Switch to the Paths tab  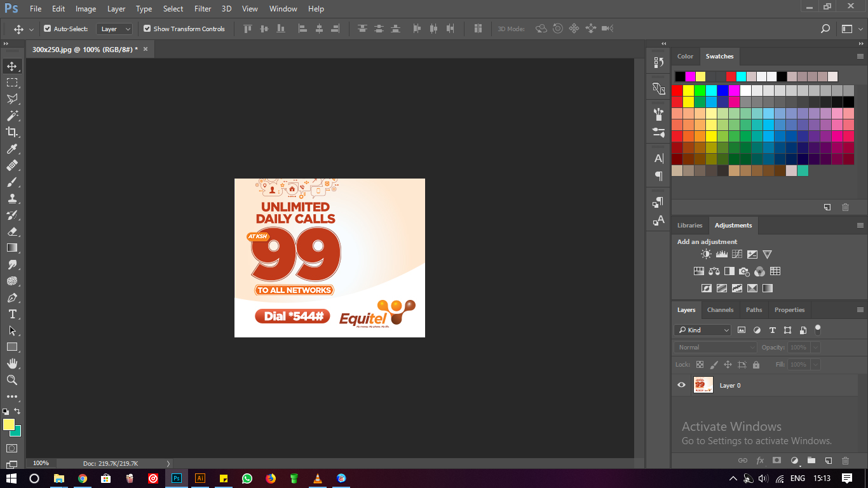754,310
